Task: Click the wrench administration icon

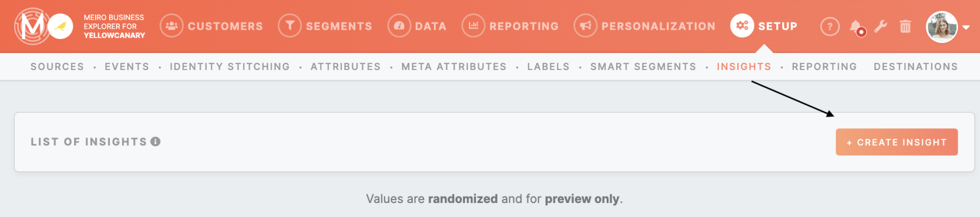Action: (x=881, y=26)
